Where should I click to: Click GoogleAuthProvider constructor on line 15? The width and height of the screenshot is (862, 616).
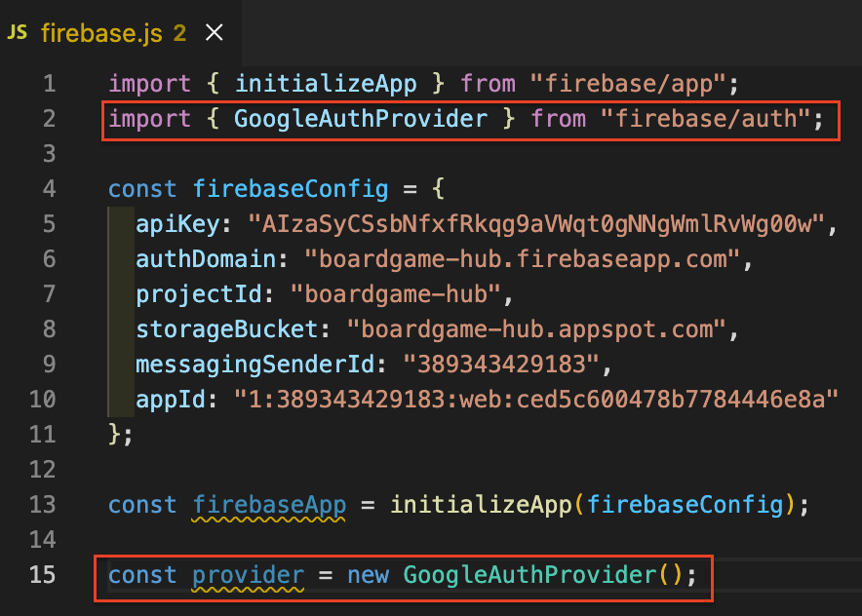tap(529, 575)
